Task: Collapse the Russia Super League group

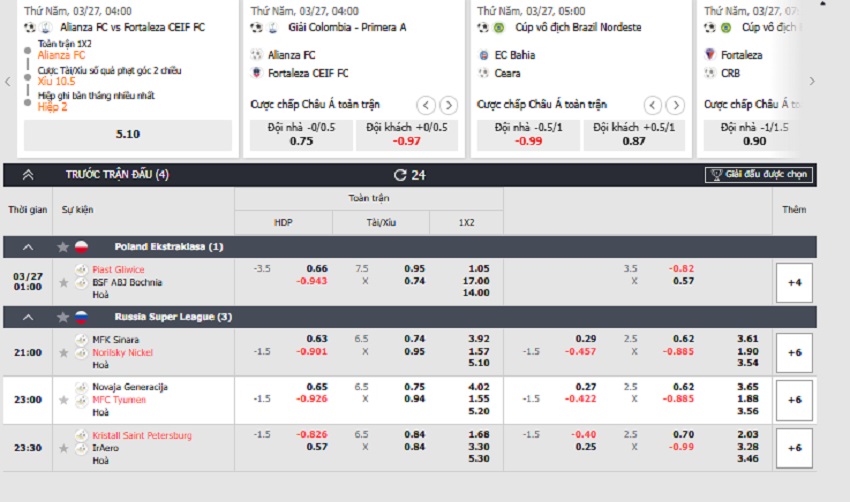Action: pos(28,317)
